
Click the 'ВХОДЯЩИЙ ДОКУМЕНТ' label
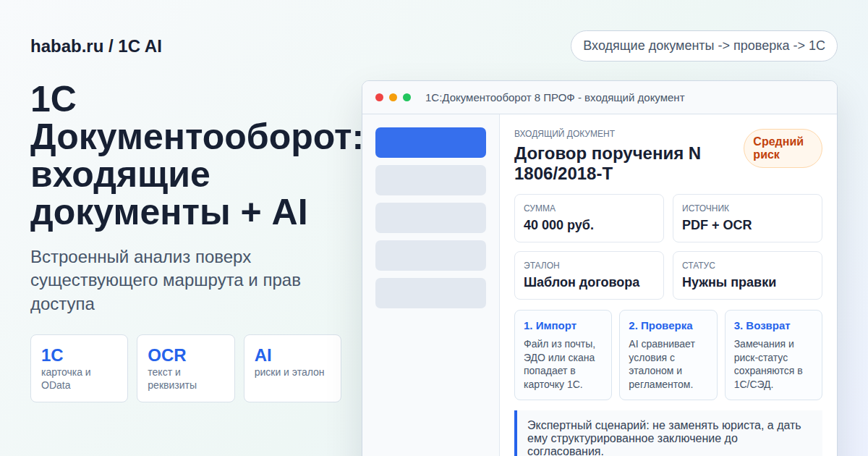(564, 134)
